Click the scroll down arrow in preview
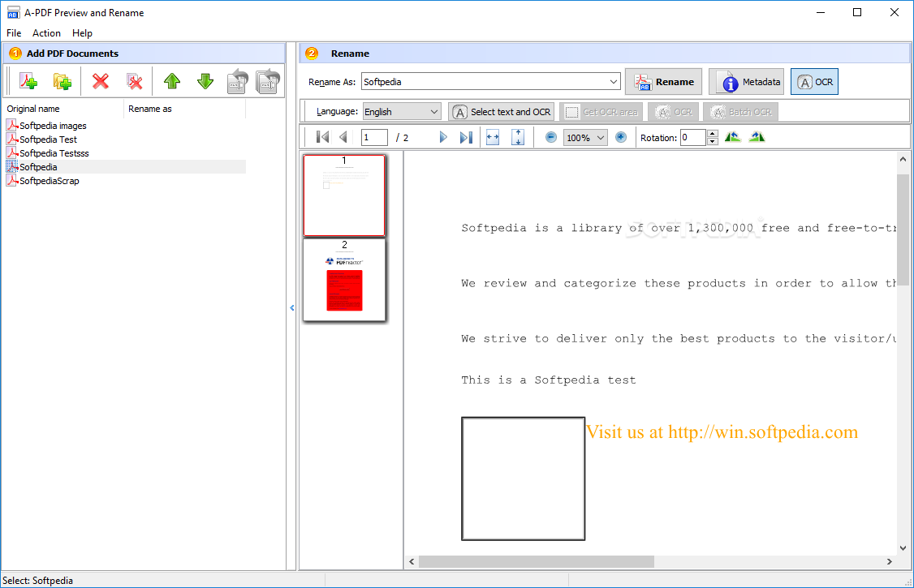This screenshot has width=914, height=588. (903, 547)
